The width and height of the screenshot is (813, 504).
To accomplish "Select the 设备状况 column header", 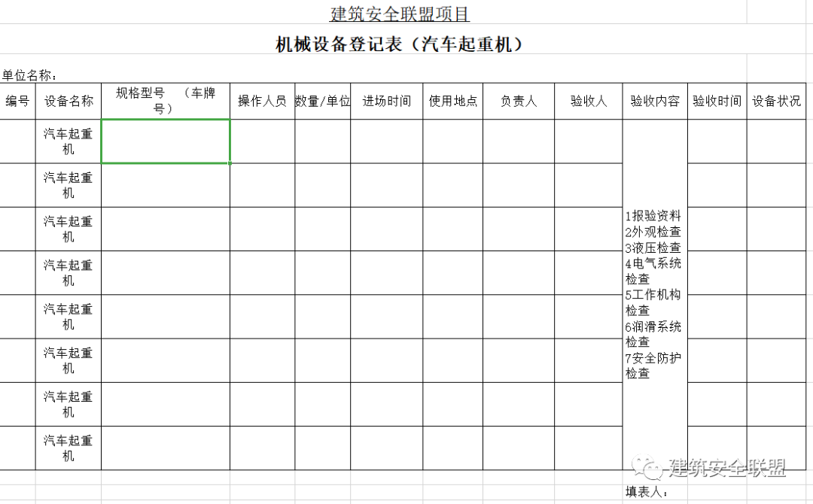I will pos(776,101).
